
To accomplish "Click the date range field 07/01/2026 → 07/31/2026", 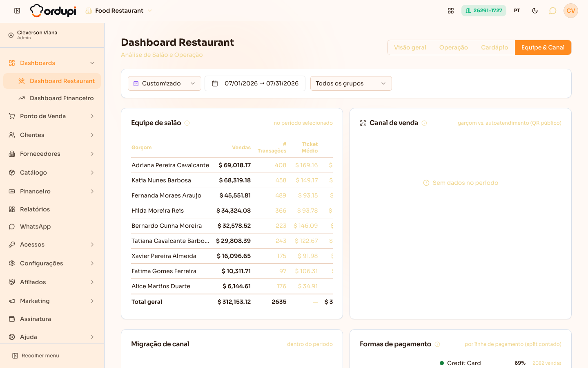I will (x=255, y=83).
